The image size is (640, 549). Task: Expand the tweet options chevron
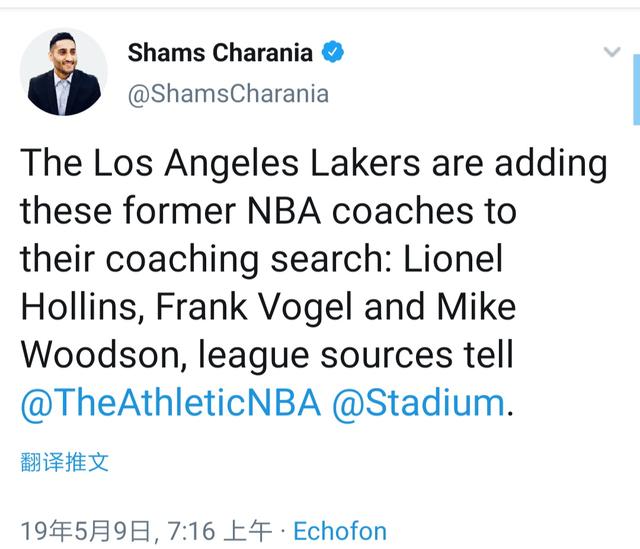(x=612, y=51)
